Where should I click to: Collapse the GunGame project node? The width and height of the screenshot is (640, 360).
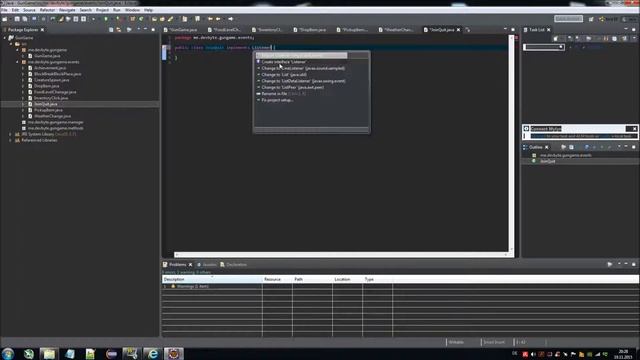point(5,38)
